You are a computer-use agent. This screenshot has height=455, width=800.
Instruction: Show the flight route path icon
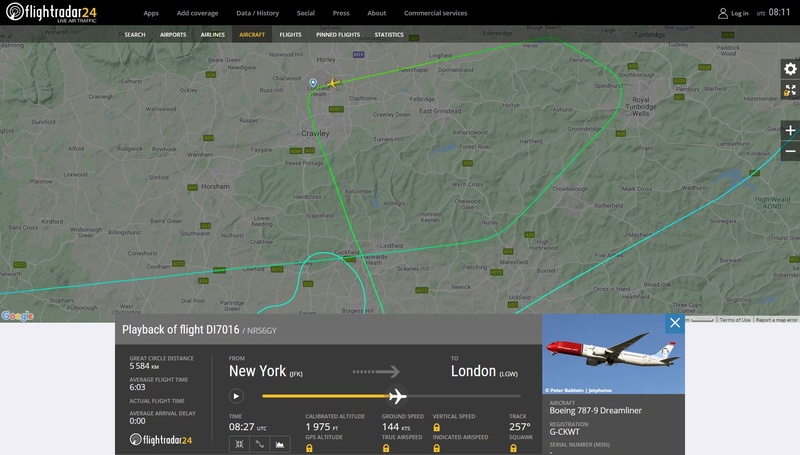[259, 444]
